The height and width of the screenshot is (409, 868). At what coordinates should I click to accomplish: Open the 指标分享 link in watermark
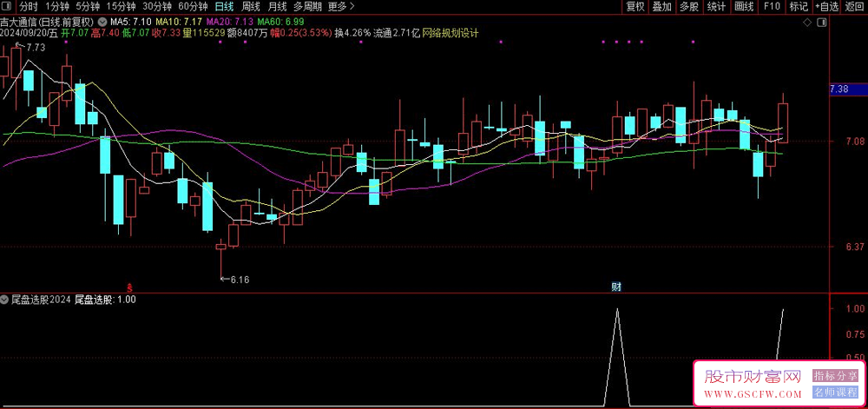(832, 376)
